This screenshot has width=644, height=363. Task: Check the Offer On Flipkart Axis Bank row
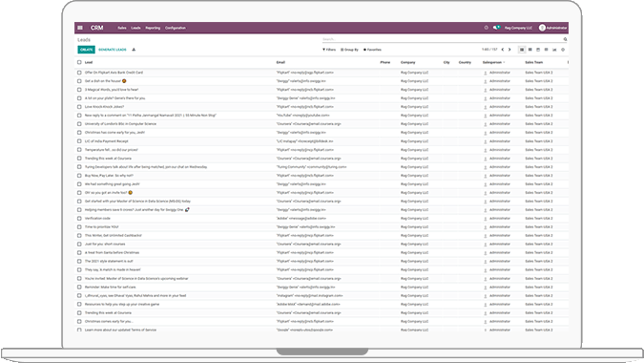[x=79, y=73]
